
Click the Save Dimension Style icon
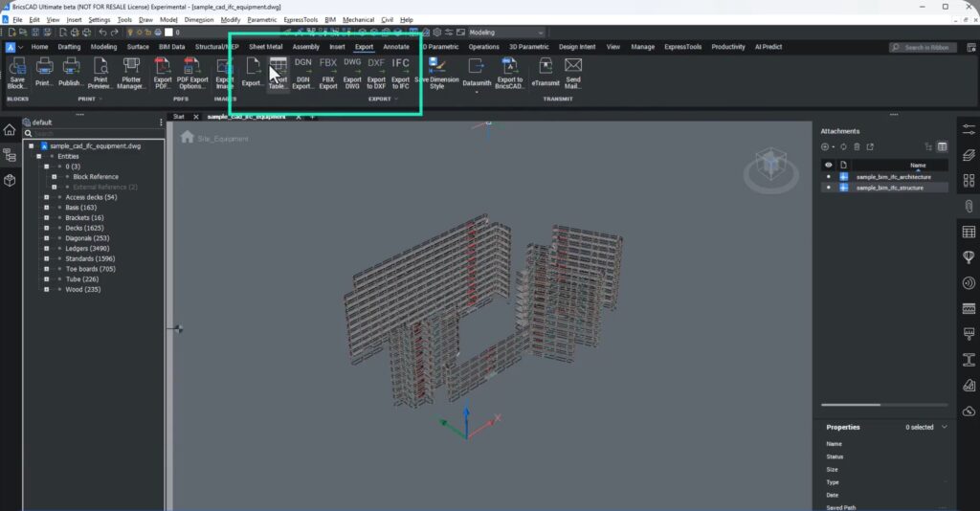pyautogui.click(x=436, y=73)
